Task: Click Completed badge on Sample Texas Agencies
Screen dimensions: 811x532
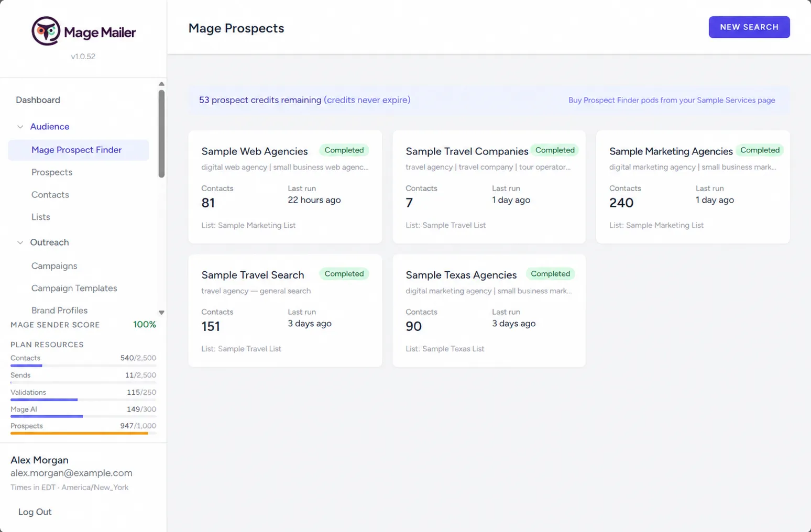Action: click(551, 274)
